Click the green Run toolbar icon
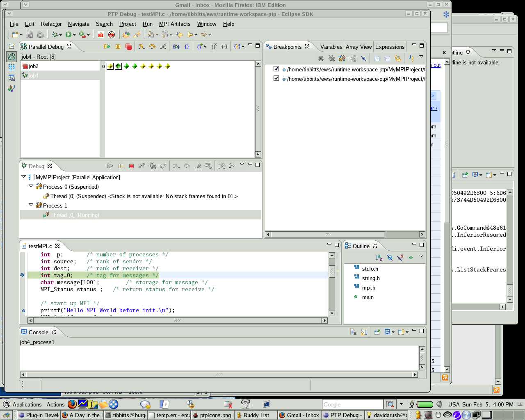The image size is (525, 420). click(x=68, y=35)
